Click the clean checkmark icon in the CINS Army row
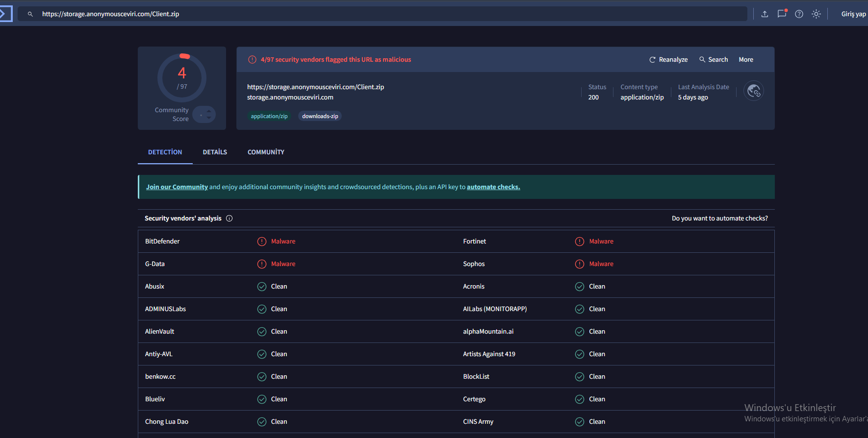Screen dimensions: 868x438 [x=580, y=422]
